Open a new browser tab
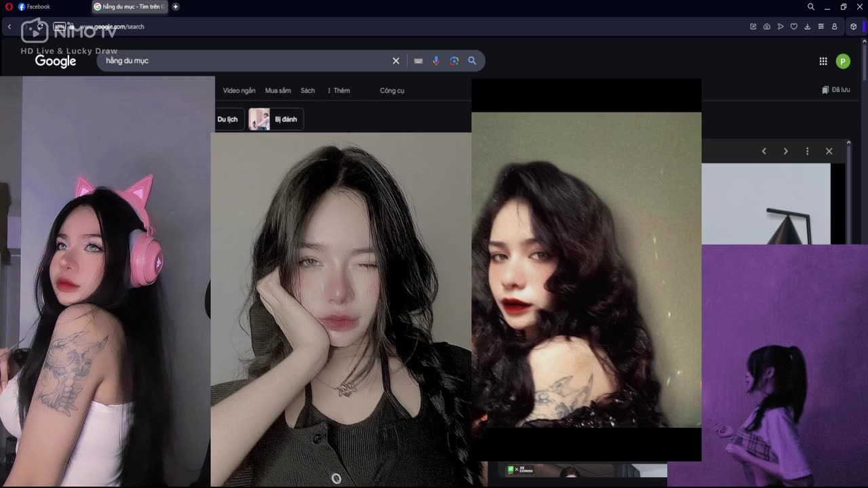This screenshot has width=868, height=488. pyautogui.click(x=176, y=7)
